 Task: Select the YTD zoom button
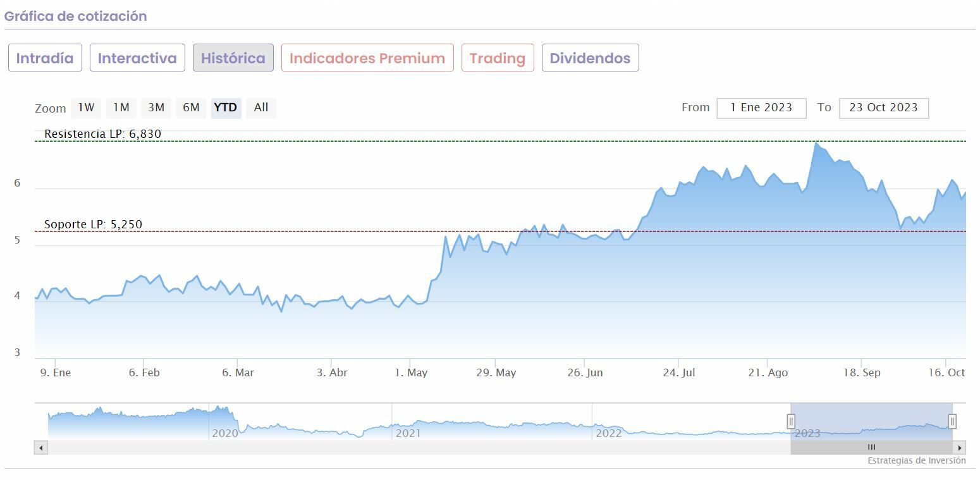click(226, 108)
